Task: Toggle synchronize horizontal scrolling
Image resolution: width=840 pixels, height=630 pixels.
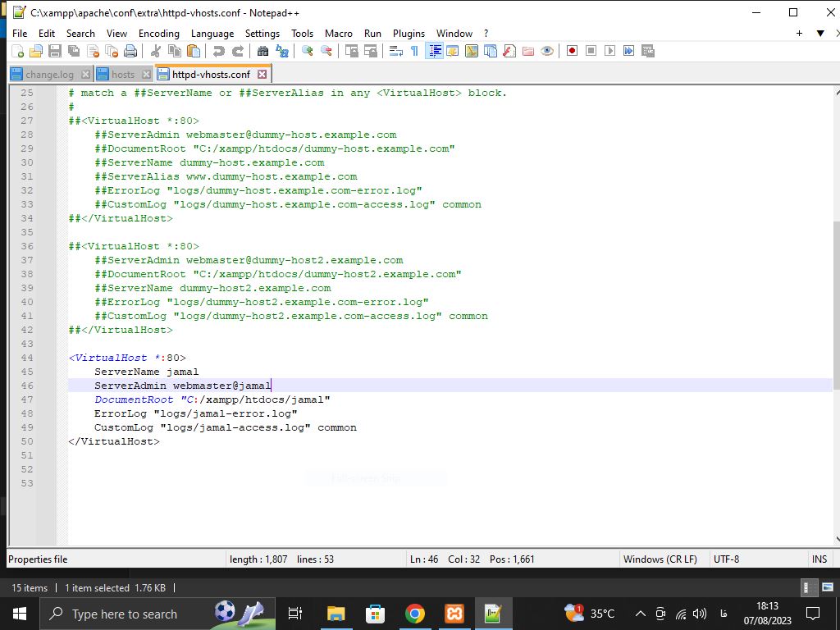Action: 370,51
